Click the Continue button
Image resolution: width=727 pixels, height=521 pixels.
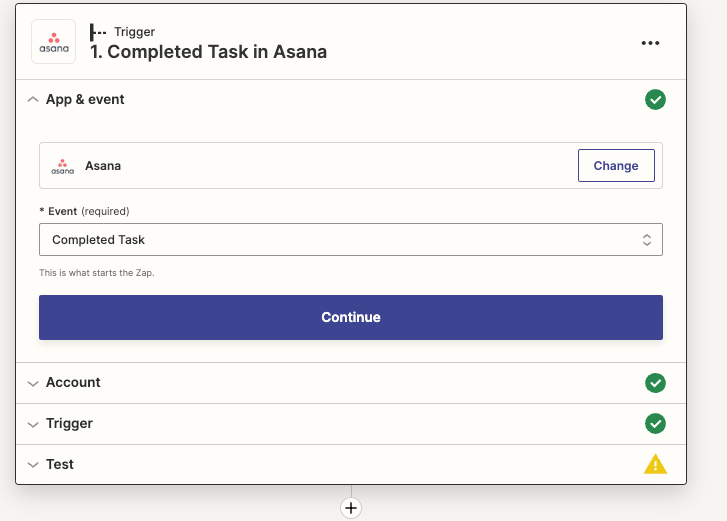coord(351,318)
